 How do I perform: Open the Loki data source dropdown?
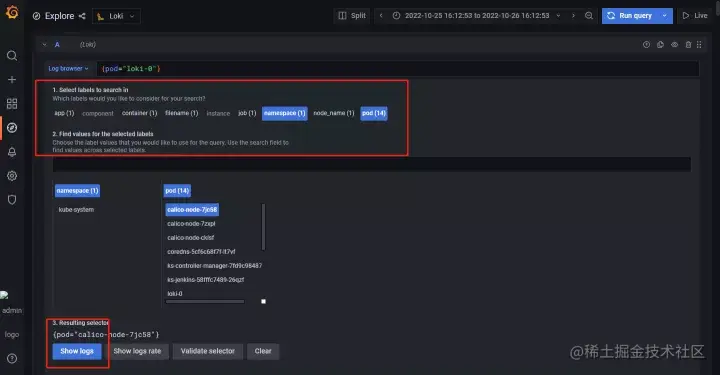point(117,16)
